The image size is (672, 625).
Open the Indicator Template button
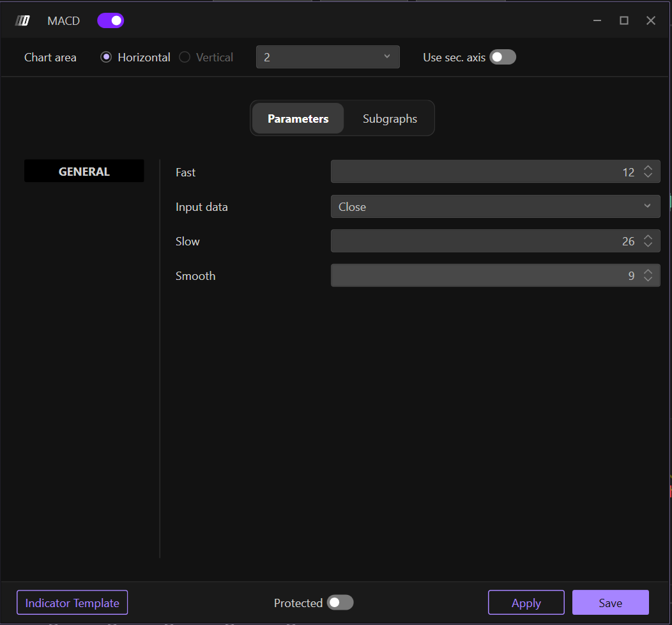72,603
